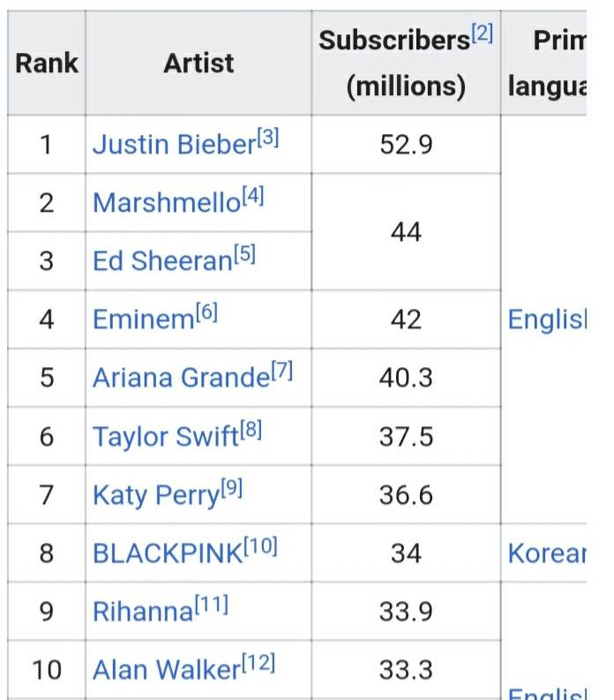Open reference [3] after Justin Bieber
The width and height of the screenshot is (614, 700).
coord(267,138)
